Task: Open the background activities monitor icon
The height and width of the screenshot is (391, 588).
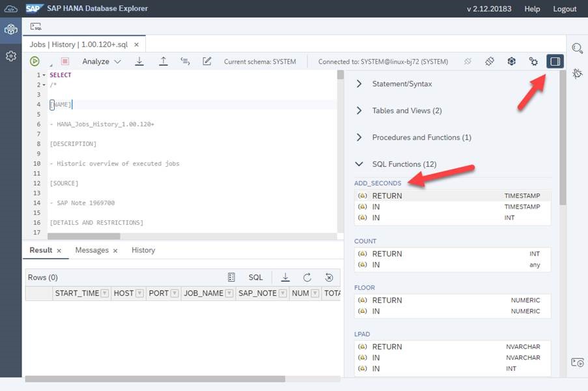Action: [578, 362]
